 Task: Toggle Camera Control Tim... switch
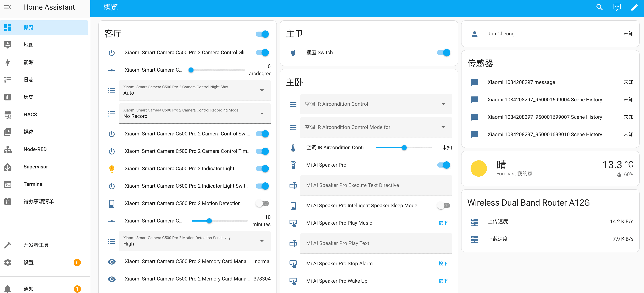pyautogui.click(x=262, y=151)
